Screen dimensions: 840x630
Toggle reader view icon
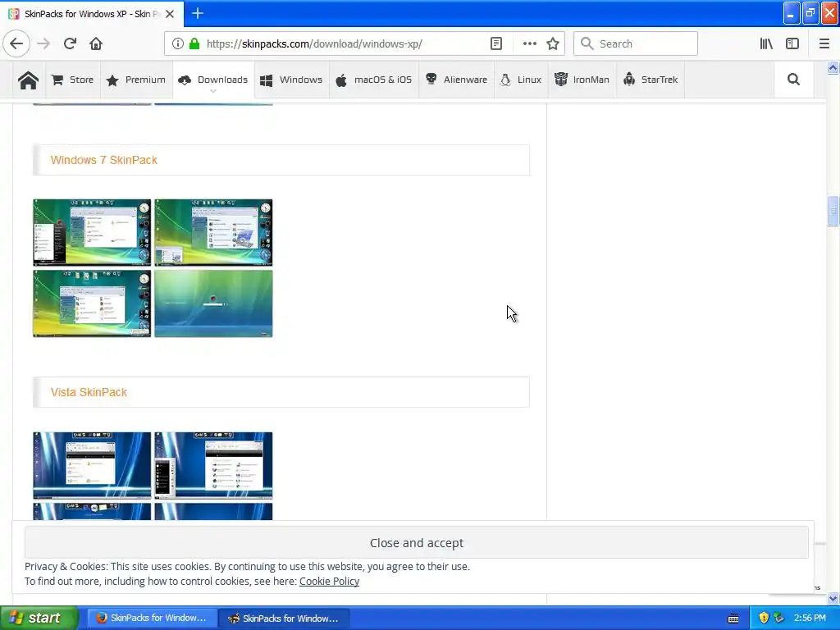tap(496, 43)
